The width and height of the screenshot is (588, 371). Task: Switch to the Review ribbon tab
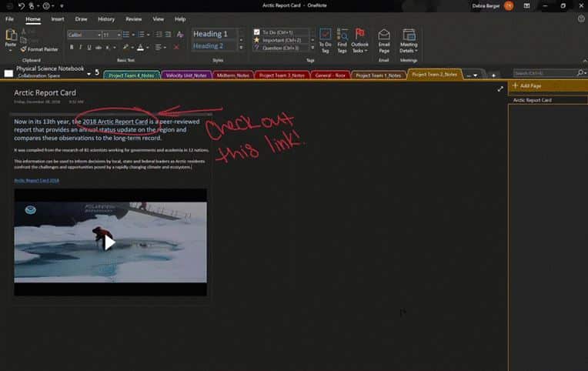[x=133, y=19]
